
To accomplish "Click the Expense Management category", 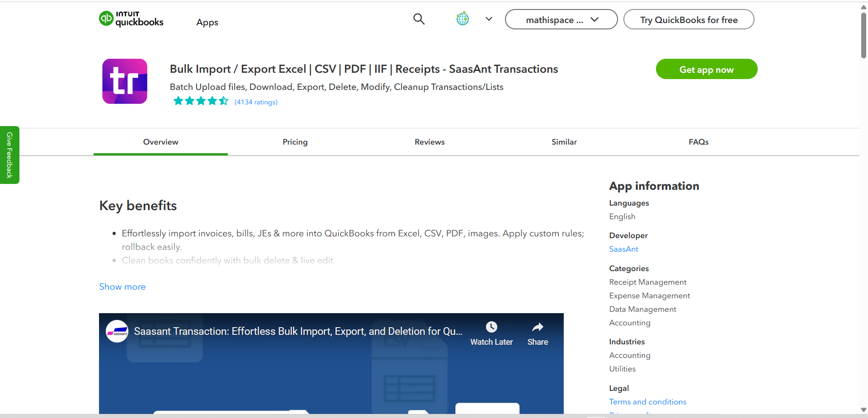I will tap(649, 296).
